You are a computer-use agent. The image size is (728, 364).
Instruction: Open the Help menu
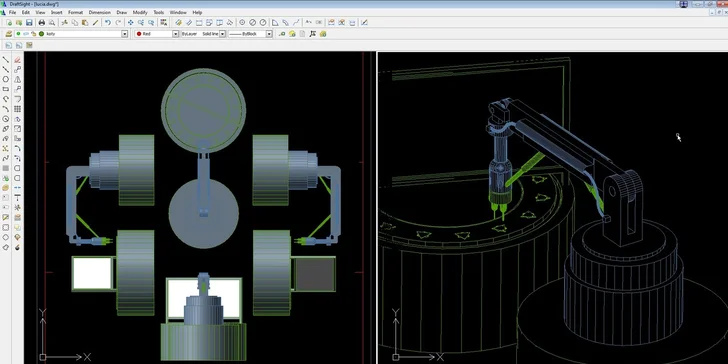click(x=197, y=13)
